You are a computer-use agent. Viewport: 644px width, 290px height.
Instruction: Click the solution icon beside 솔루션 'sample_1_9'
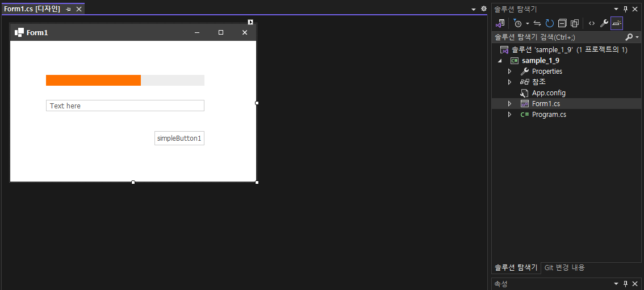tap(504, 49)
